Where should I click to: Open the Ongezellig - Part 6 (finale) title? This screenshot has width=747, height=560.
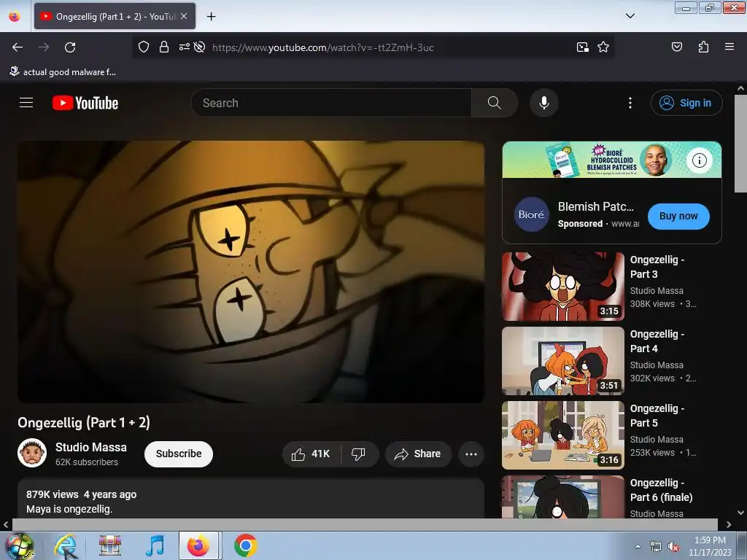(661, 490)
